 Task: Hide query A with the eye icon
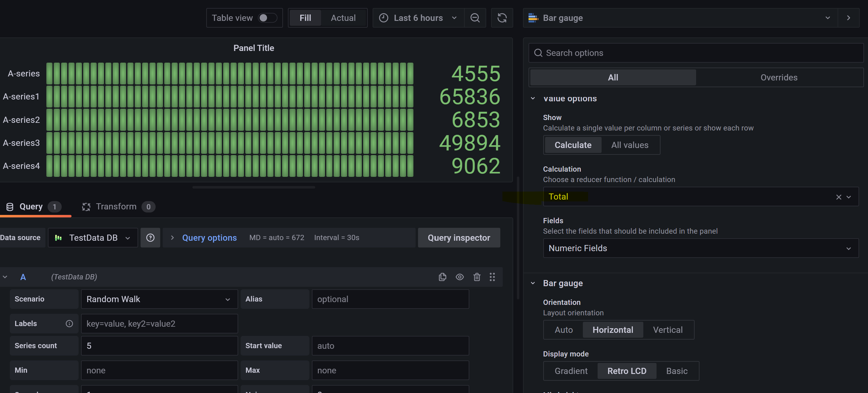click(459, 277)
